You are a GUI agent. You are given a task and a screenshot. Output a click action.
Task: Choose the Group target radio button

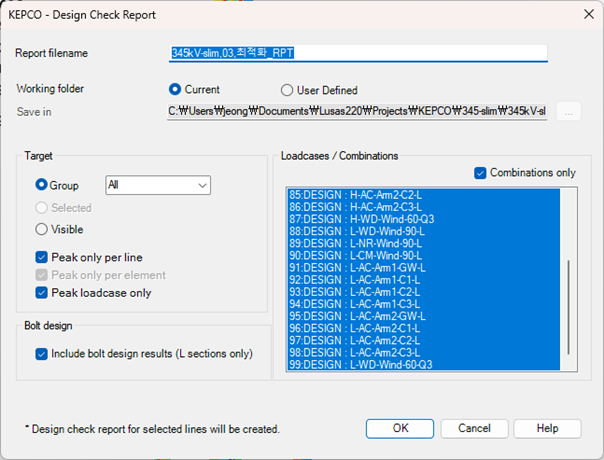(x=42, y=185)
